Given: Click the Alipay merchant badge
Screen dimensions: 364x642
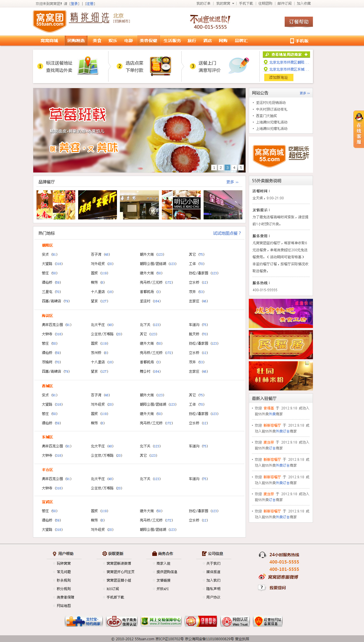Looking at the screenshot, I should tap(83, 621).
